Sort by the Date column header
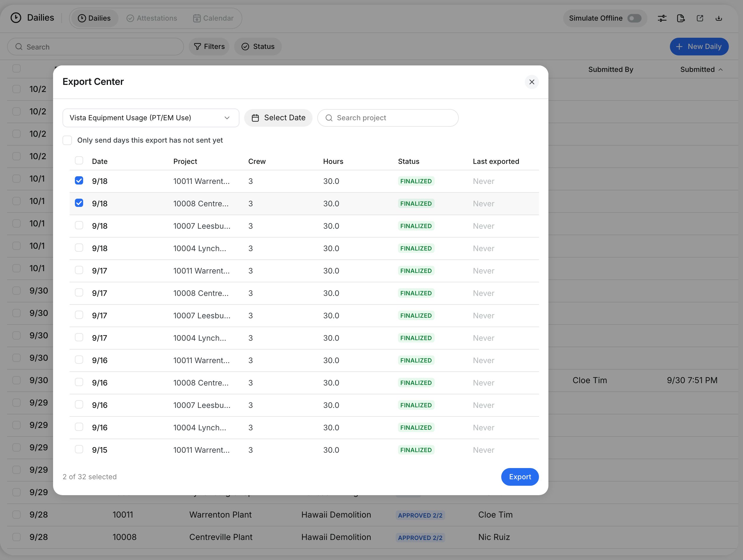The image size is (743, 560). 100,162
